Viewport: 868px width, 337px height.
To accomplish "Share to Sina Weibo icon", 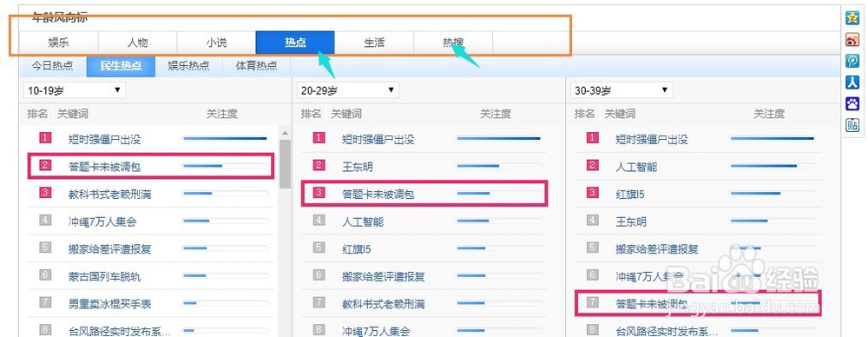I will pos(852,39).
